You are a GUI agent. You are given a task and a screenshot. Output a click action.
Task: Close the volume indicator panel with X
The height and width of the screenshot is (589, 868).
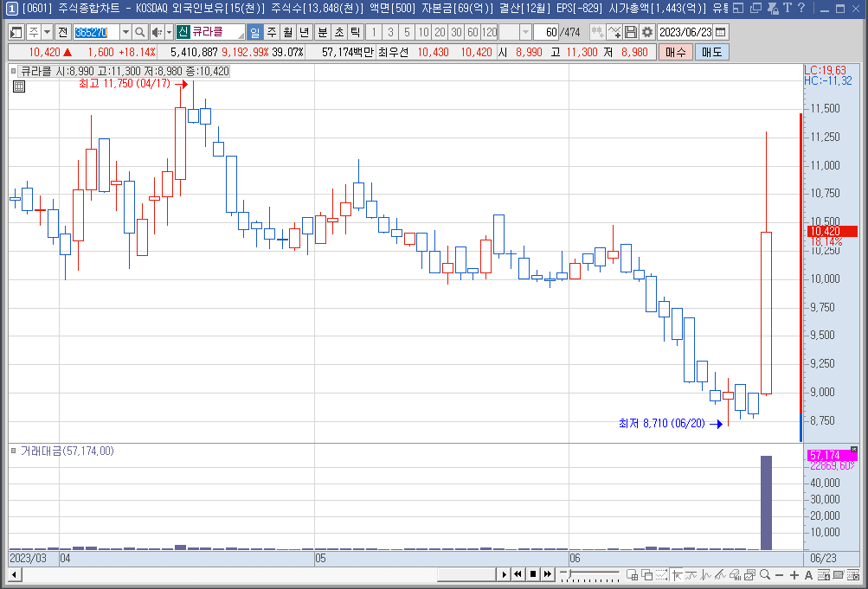(x=853, y=449)
